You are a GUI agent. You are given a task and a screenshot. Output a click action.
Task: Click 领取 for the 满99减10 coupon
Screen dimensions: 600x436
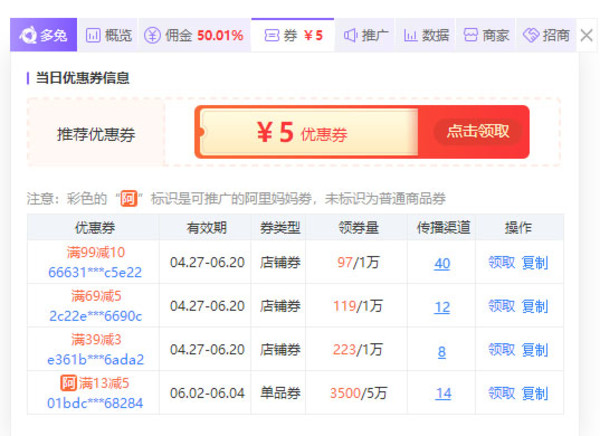coord(501,263)
